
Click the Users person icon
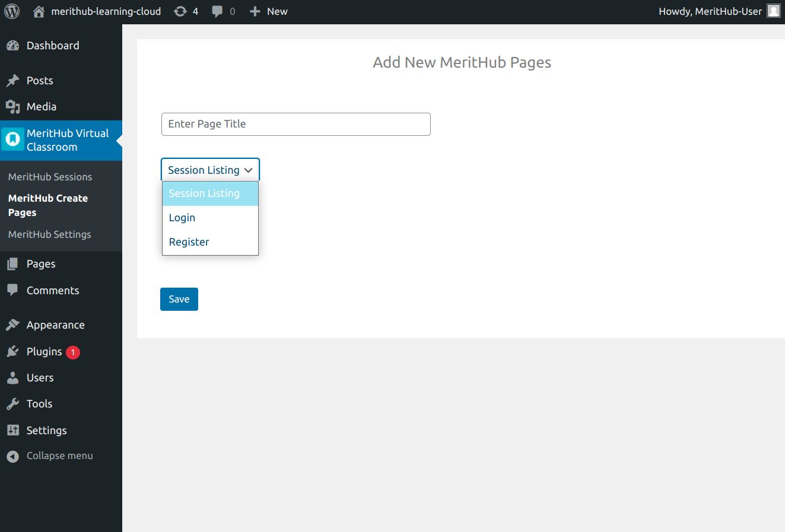[12, 378]
